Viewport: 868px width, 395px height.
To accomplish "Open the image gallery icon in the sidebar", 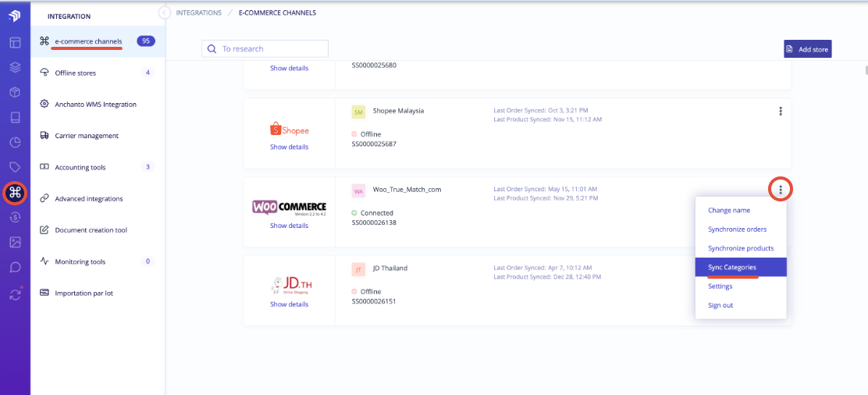I will pyautogui.click(x=15, y=242).
